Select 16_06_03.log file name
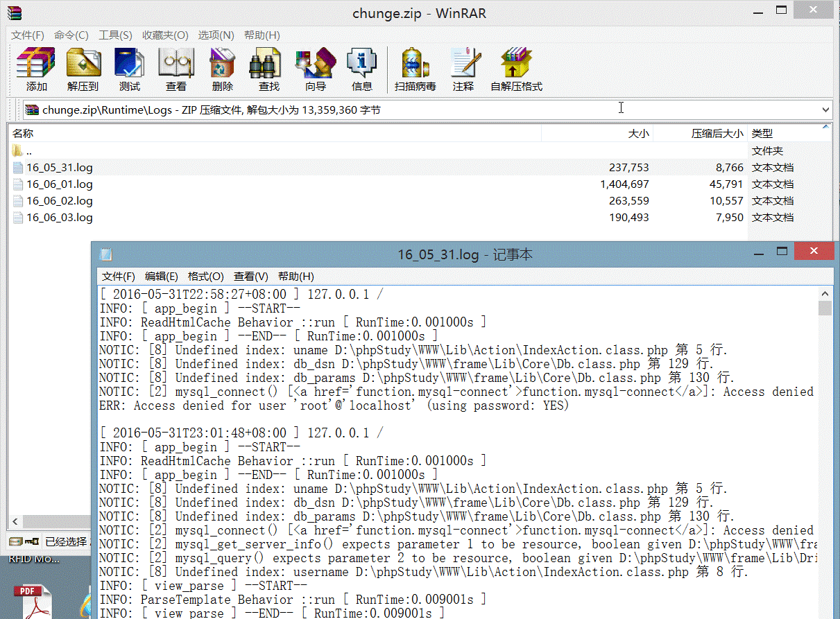Viewport: 840px width, 619px height. (x=60, y=217)
